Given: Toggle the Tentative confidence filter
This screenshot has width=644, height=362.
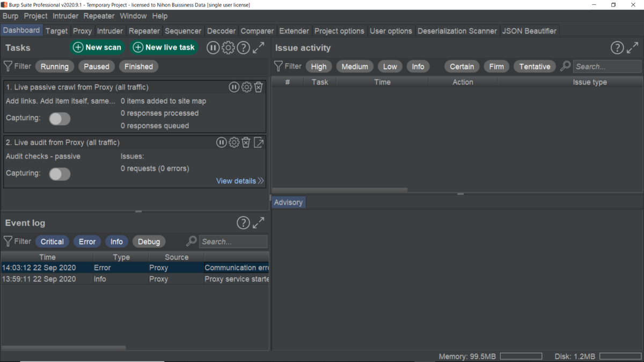Looking at the screenshot, I should coord(535,67).
